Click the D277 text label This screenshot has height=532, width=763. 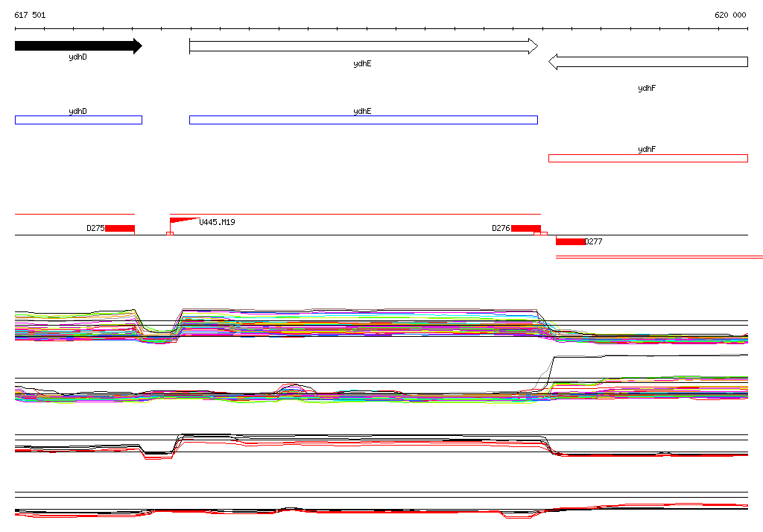[x=593, y=241]
